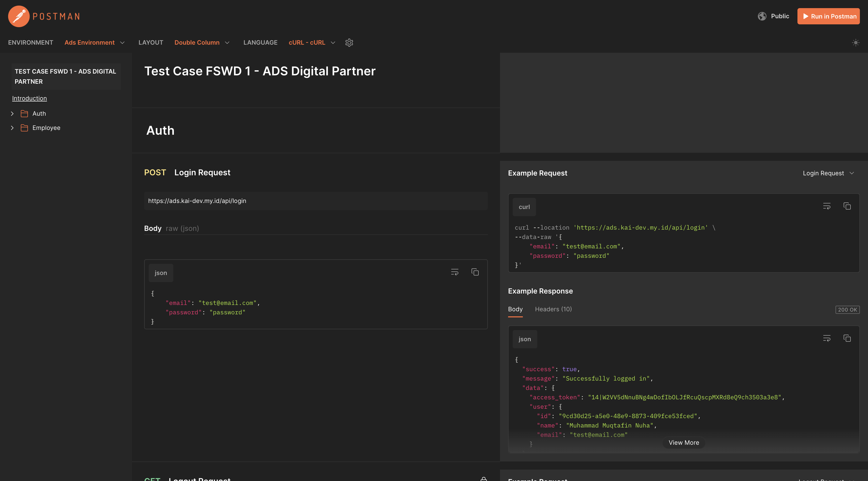Toggle light theme sun icon

pos(856,42)
